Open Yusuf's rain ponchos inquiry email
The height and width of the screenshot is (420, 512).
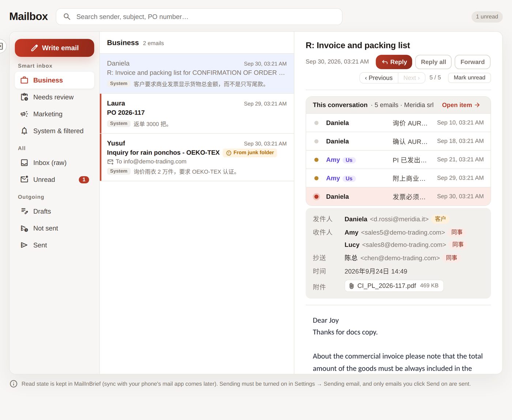(197, 157)
